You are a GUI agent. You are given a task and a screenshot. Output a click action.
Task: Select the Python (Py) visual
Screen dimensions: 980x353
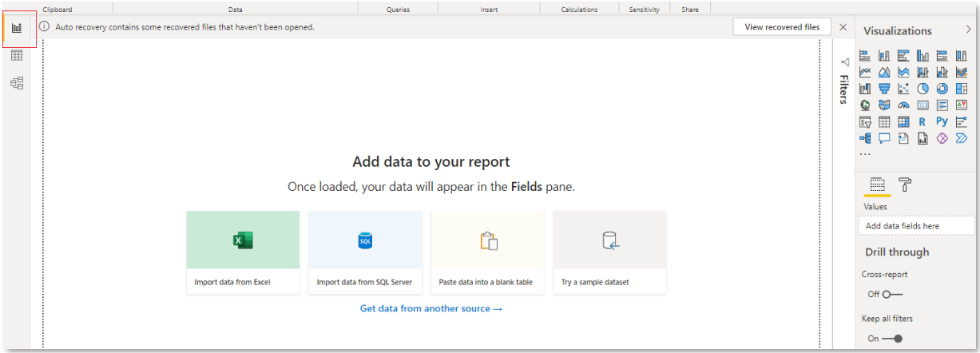pyautogui.click(x=942, y=121)
